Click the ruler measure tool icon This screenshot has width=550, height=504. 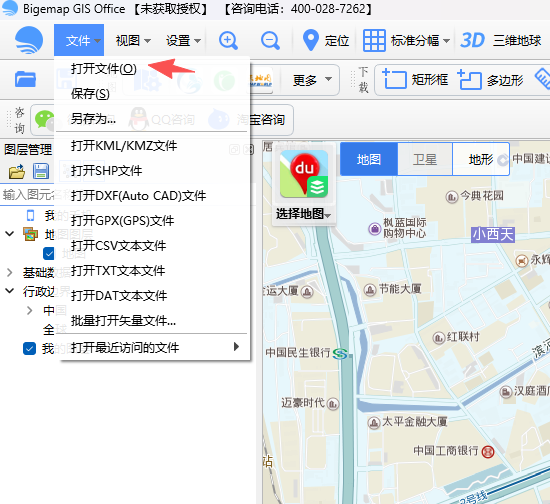click(542, 79)
